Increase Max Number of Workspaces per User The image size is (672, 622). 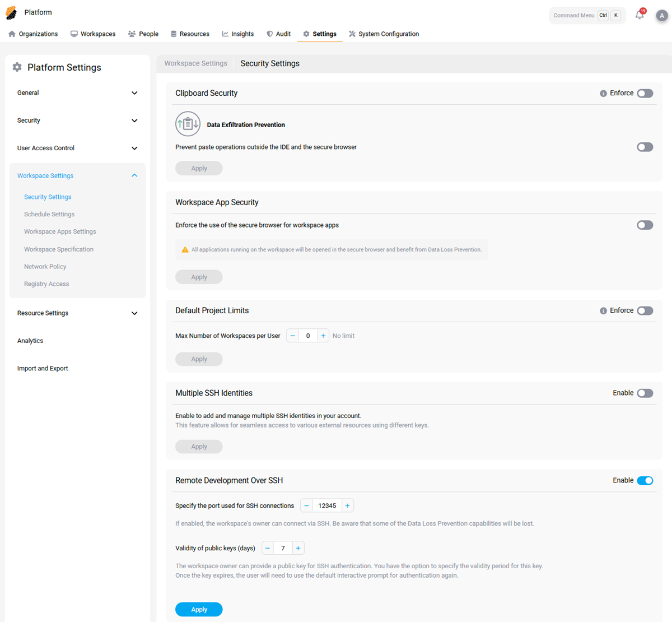pyautogui.click(x=323, y=335)
